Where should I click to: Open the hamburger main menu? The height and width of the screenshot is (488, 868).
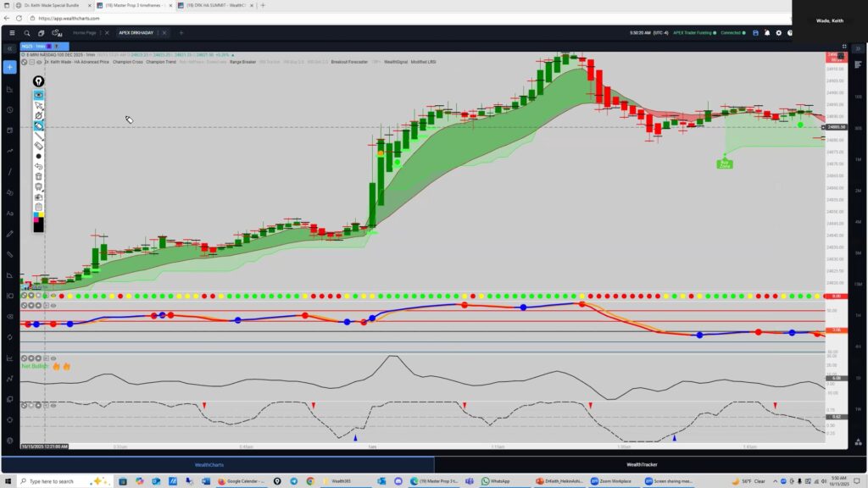12,33
